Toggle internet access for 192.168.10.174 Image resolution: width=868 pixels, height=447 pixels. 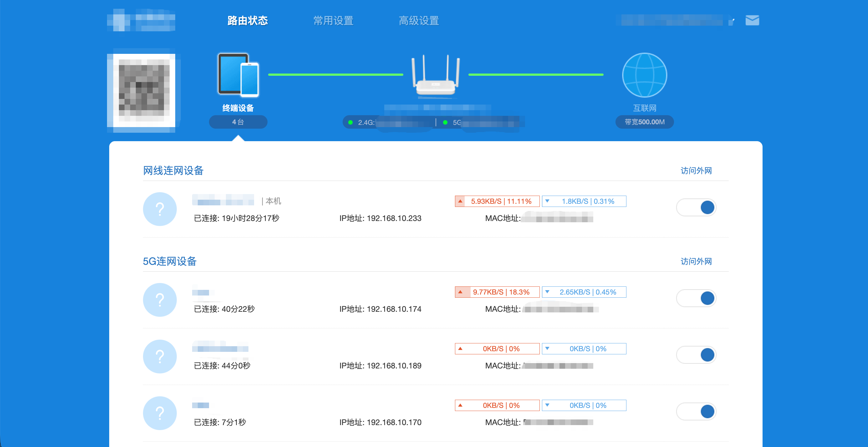(x=696, y=298)
